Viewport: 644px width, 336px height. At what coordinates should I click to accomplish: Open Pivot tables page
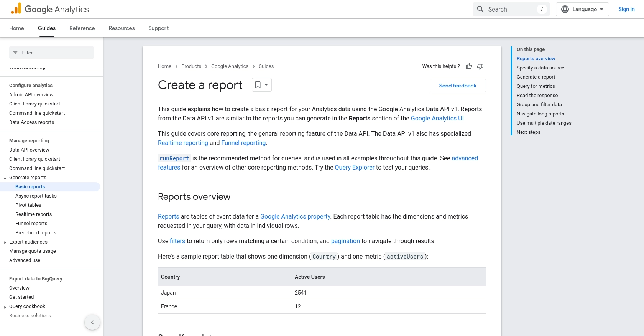[28, 205]
